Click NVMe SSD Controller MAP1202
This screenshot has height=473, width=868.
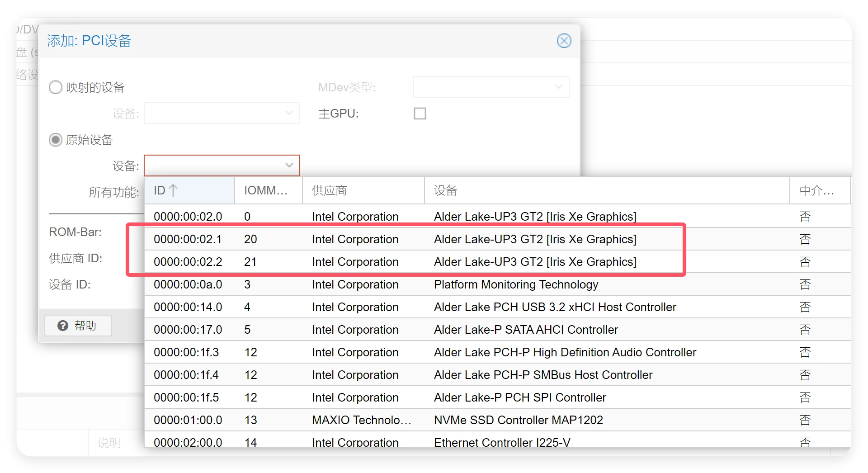[519, 420]
